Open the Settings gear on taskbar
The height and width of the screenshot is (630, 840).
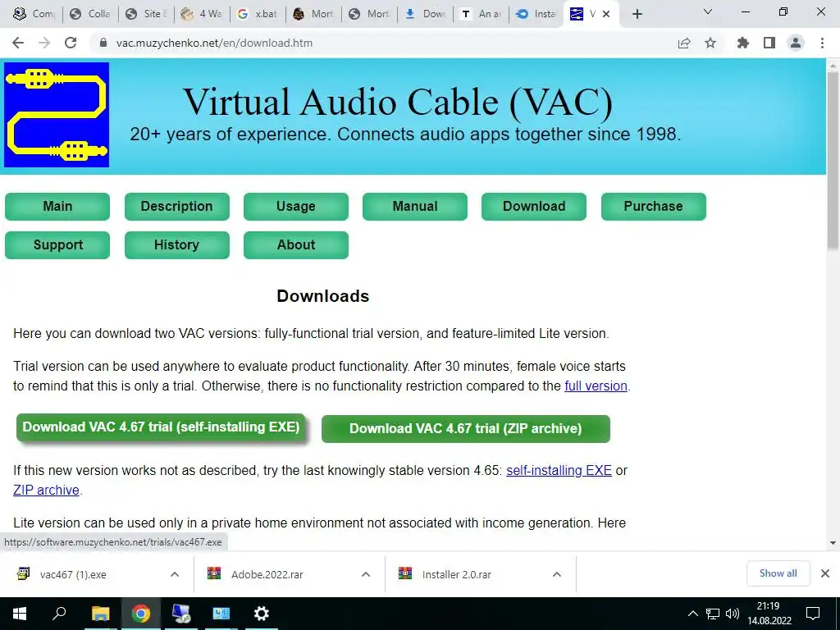coord(262,614)
